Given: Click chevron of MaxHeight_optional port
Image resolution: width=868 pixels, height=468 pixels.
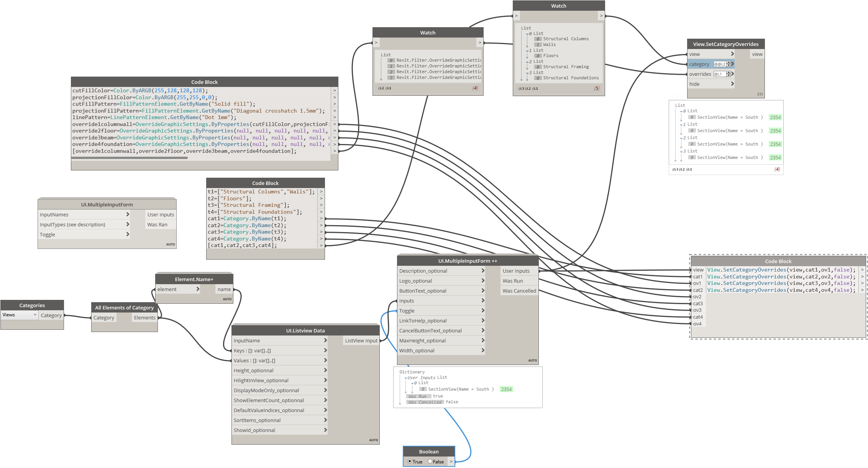Looking at the screenshot, I should coord(483,340).
